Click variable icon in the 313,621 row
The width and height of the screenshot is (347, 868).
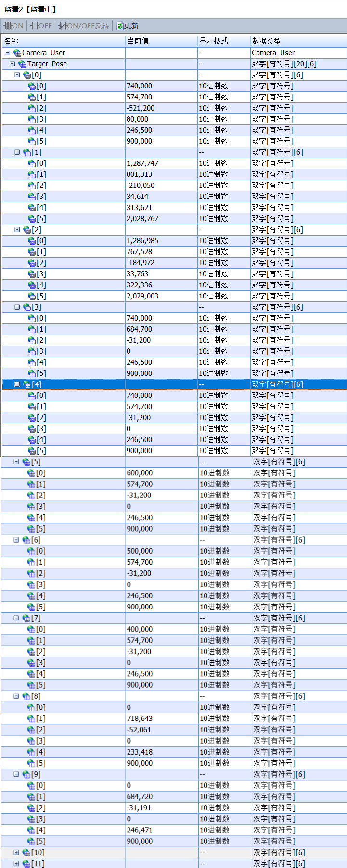(32, 208)
